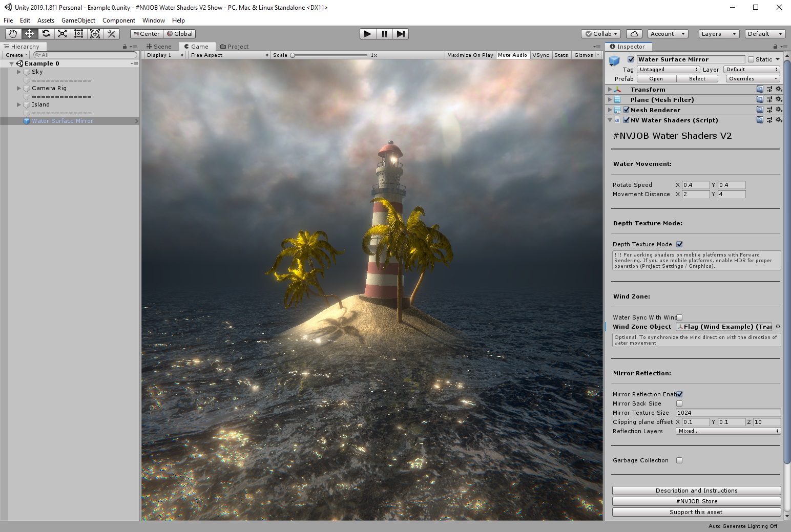Screen dimensions: 791x532
Task: Select the Hand tool
Action: click(x=13, y=34)
